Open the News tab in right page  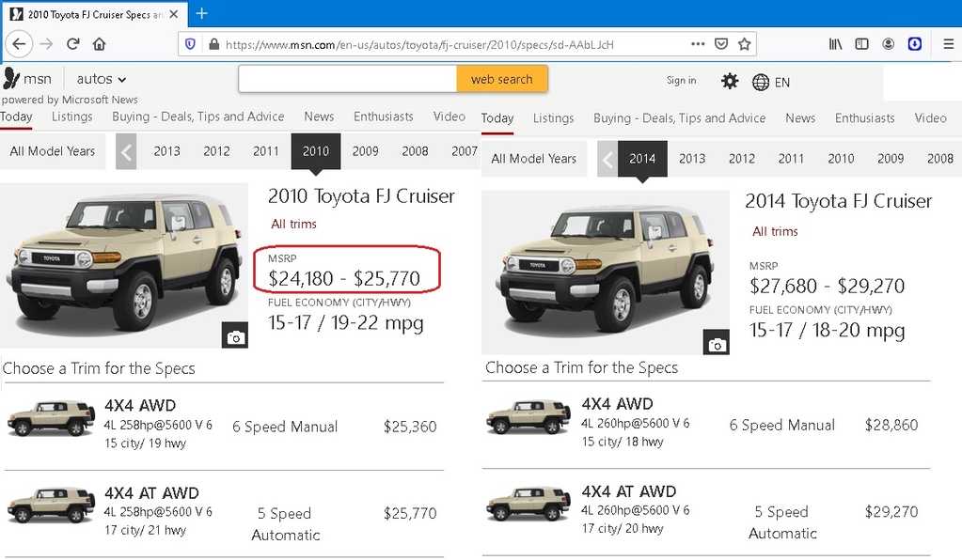[800, 118]
